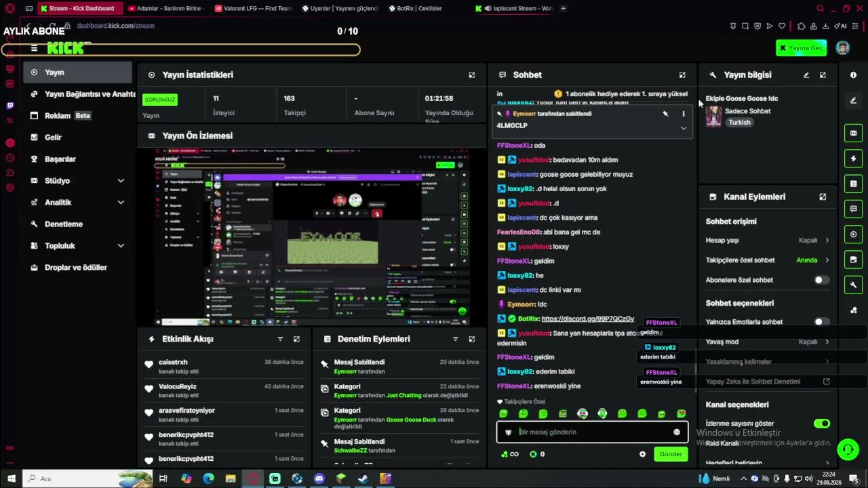Click the SORUNSUZ stream status badge
This screenshot has height=488, width=868.
160,100
